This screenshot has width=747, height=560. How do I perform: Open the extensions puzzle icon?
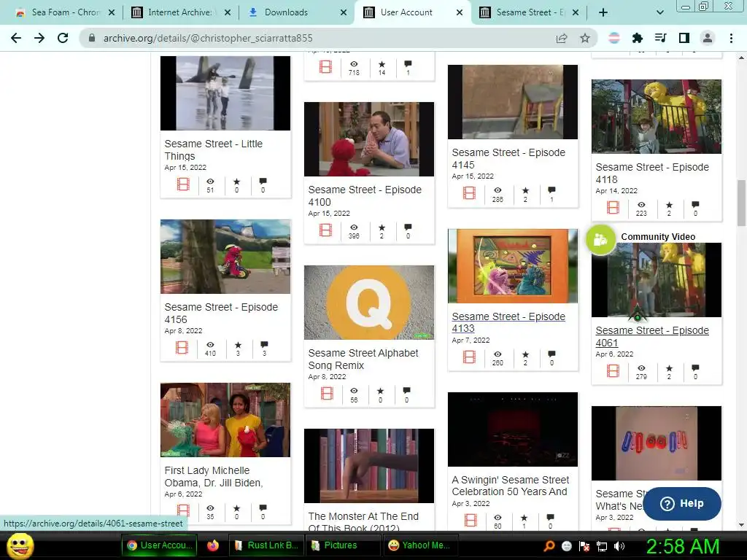point(637,38)
